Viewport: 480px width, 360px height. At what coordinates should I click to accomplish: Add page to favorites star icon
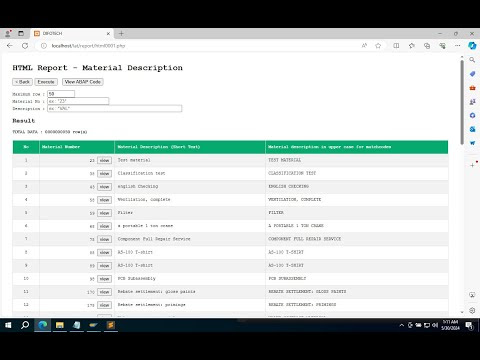(378, 46)
